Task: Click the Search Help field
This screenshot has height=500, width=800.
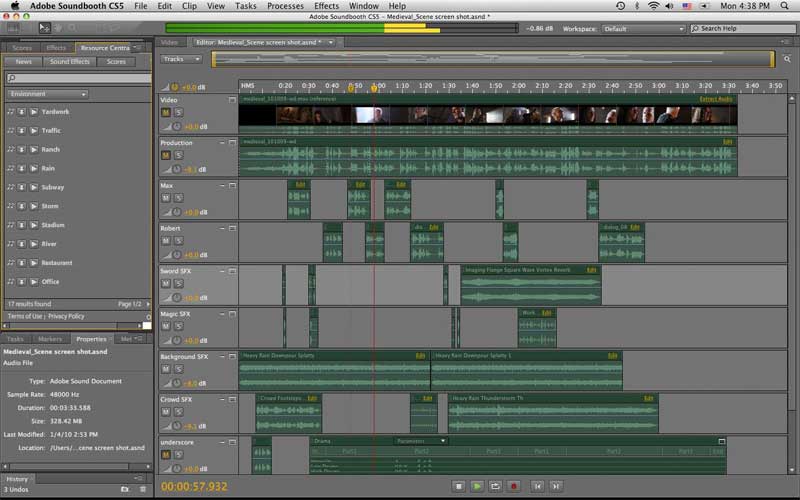Action: 742,29
